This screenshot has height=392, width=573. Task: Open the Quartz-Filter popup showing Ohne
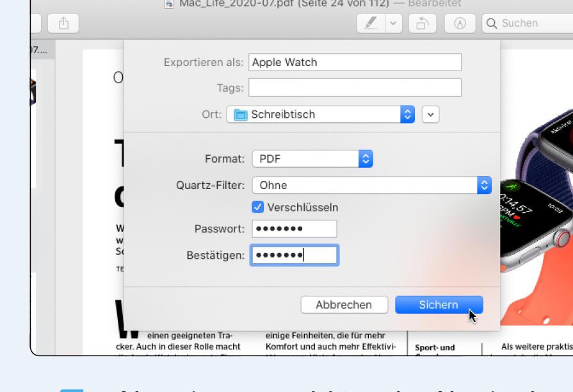click(371, 185)
